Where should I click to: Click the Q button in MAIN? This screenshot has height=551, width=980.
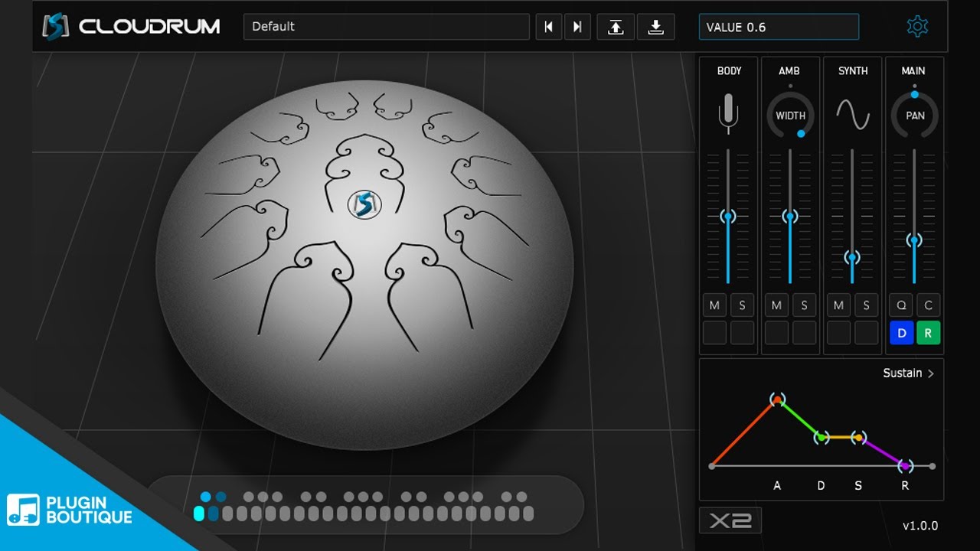point(901,305)
